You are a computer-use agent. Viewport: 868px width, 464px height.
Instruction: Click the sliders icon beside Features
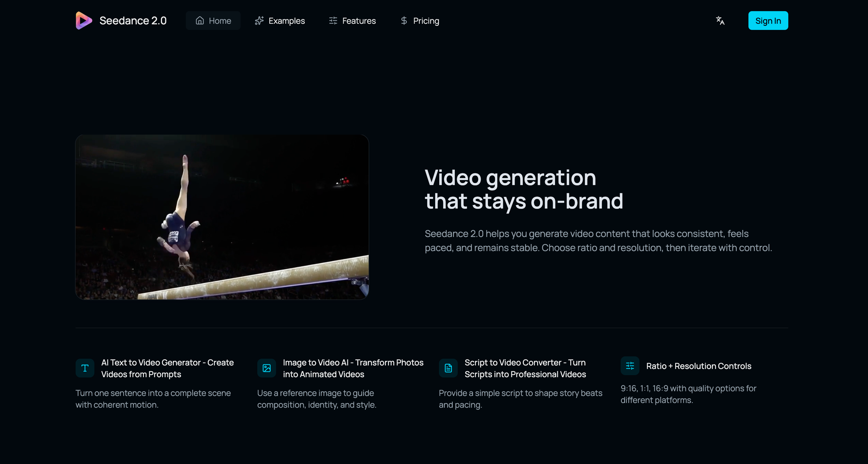click(x=333, y=21)
